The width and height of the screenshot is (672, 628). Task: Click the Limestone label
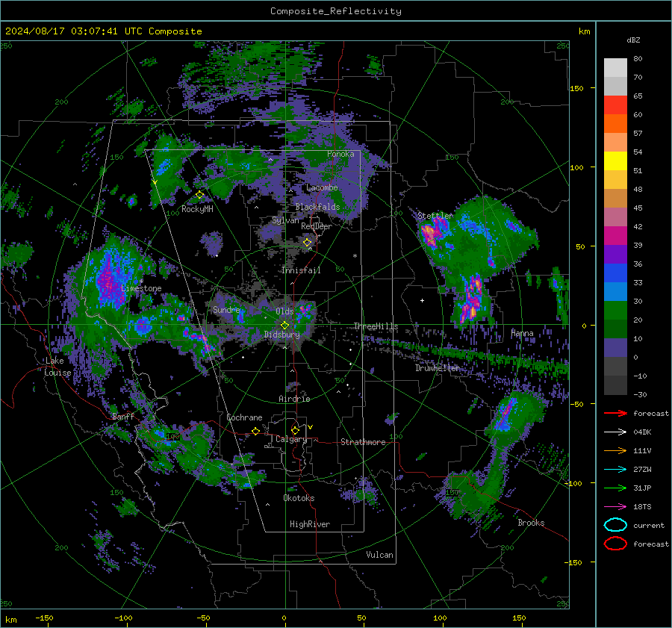pos(141,288)
